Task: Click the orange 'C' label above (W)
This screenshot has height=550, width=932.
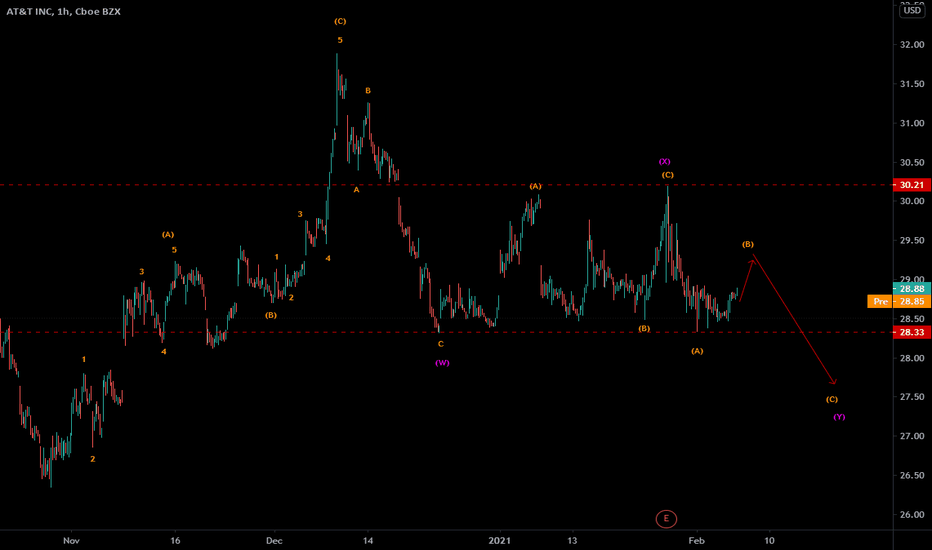Action: coord(440,344)
